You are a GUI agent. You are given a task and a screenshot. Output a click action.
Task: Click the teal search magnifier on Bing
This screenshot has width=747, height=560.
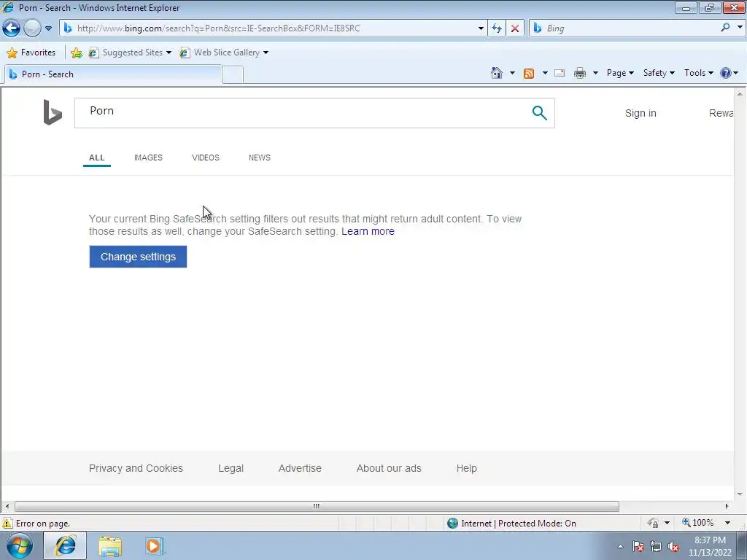click(x=539, y=113)
